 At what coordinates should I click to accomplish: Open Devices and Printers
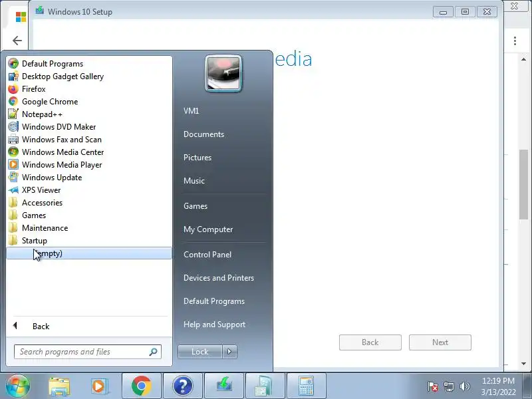219,278
